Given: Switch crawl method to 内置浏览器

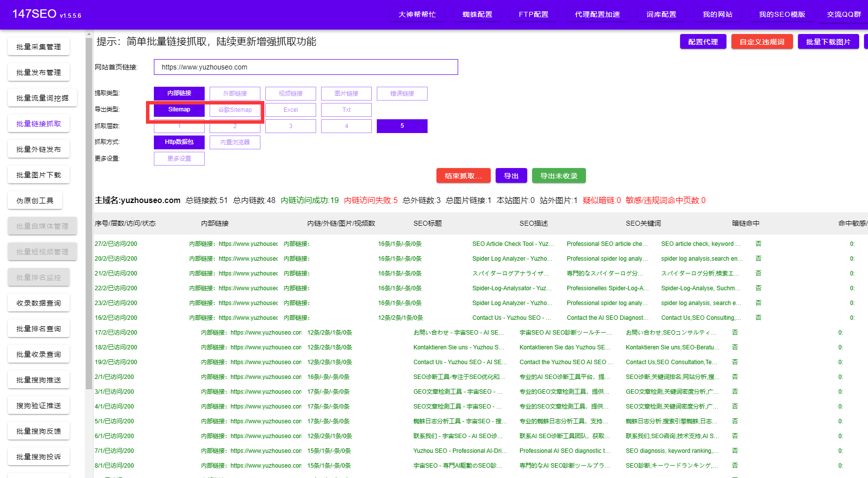Looking at the screenshot, I should (235, 142).
